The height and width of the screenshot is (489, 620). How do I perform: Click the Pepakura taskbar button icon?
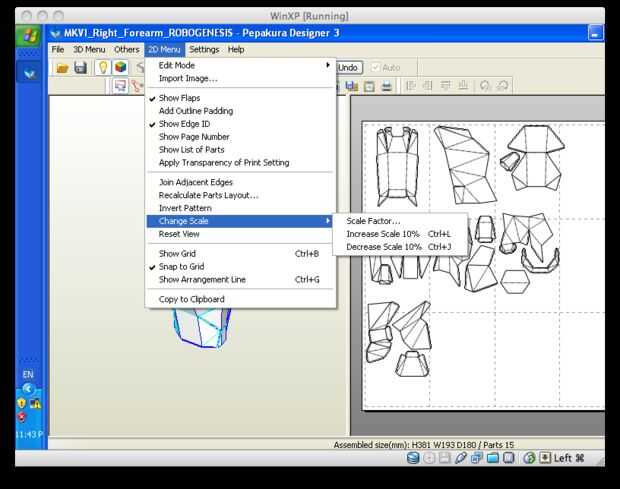click(30, 73)
